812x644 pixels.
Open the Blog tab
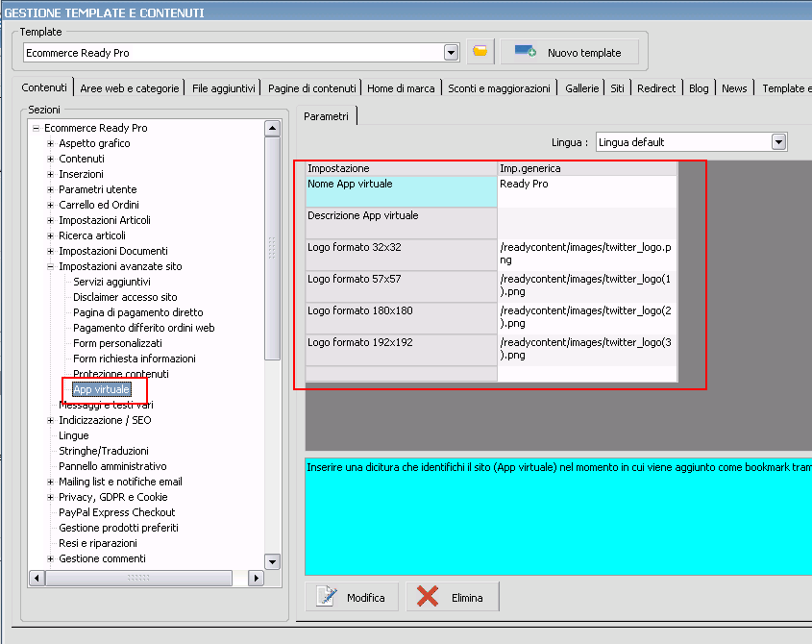click(699, 88)
